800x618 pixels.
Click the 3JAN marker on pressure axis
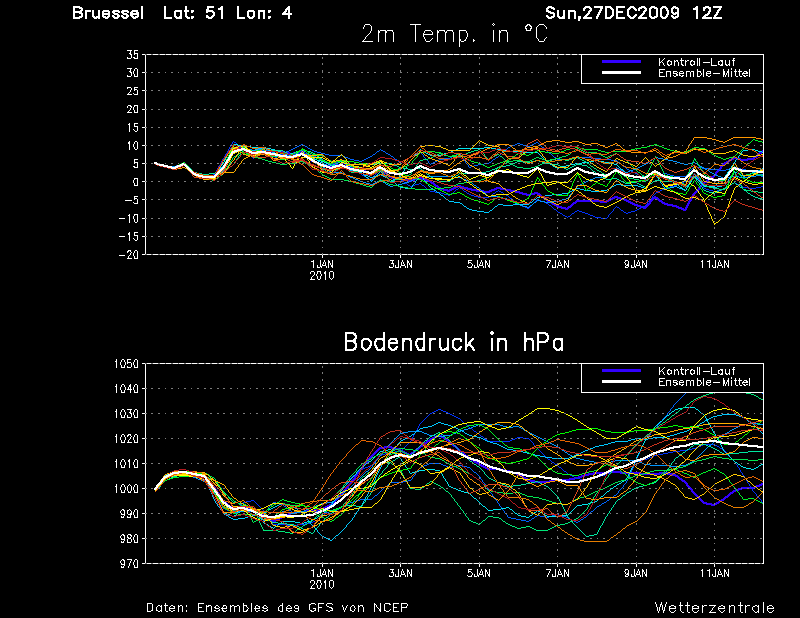tap(401, 573)
